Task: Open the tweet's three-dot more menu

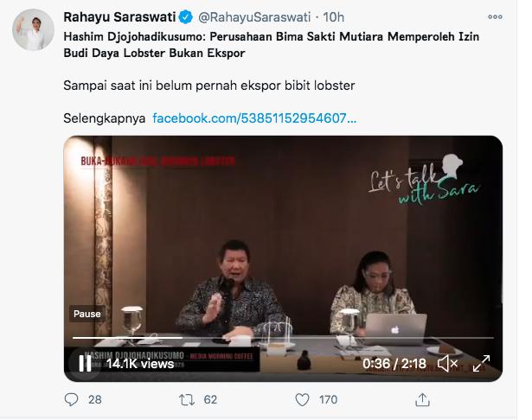Action: (x=495, y=17)
